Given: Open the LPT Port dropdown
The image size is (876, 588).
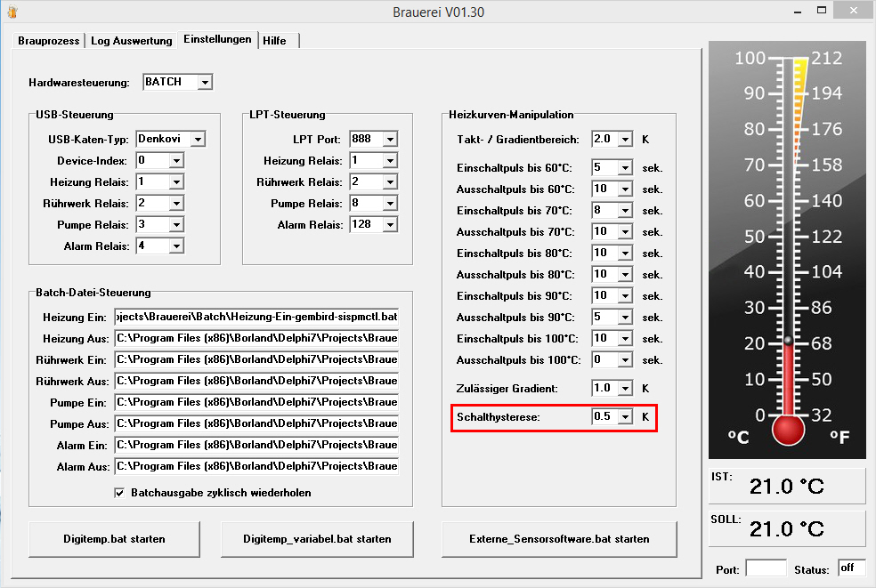Looking at the screenshot, I should (390, 139).
